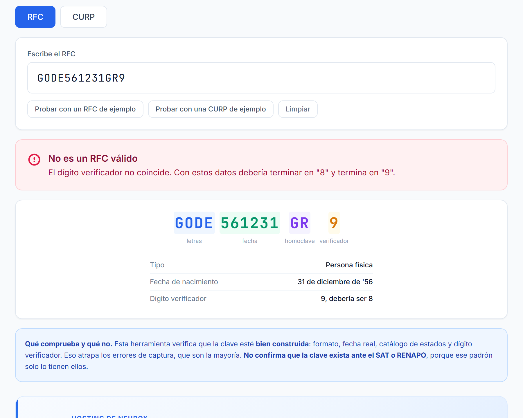Viewport: 532px width, 418px height.
Task: Switch to the RFC tab
Action: [x=35, y=17]
